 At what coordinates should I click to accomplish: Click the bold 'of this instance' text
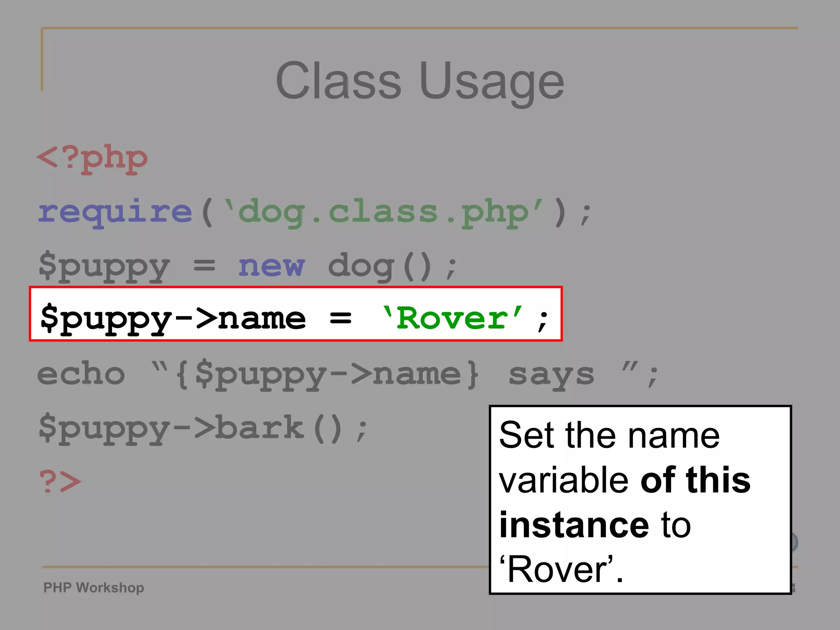coord(625,502)
